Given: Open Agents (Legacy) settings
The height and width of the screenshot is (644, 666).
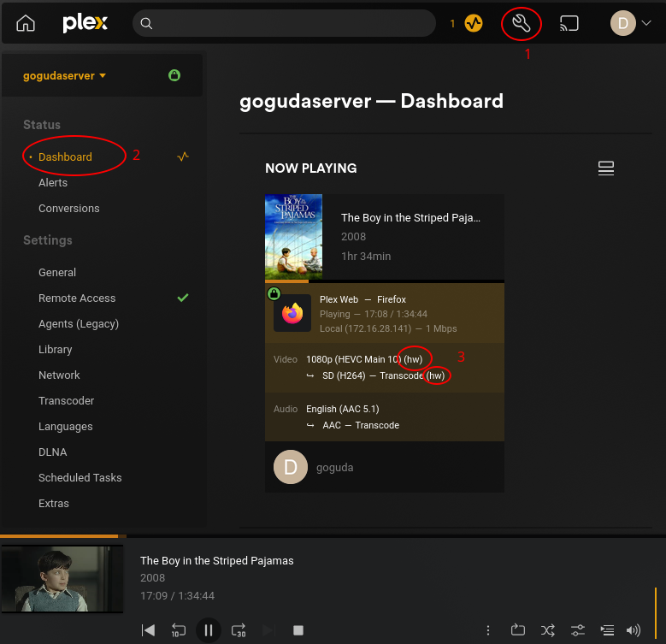Looking at the screenshot, I should [79, 323].
